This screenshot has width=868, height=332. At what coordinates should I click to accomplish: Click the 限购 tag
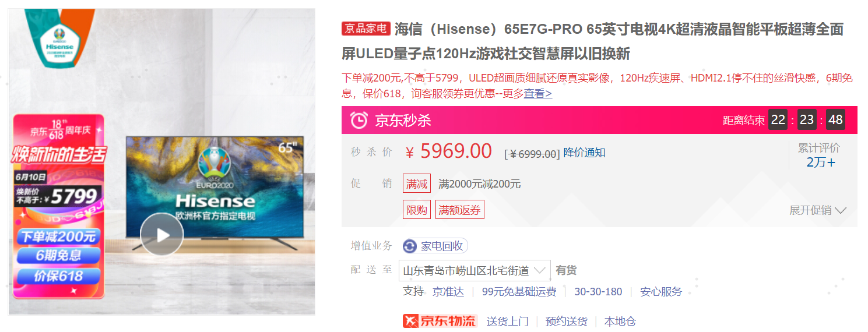417,210
